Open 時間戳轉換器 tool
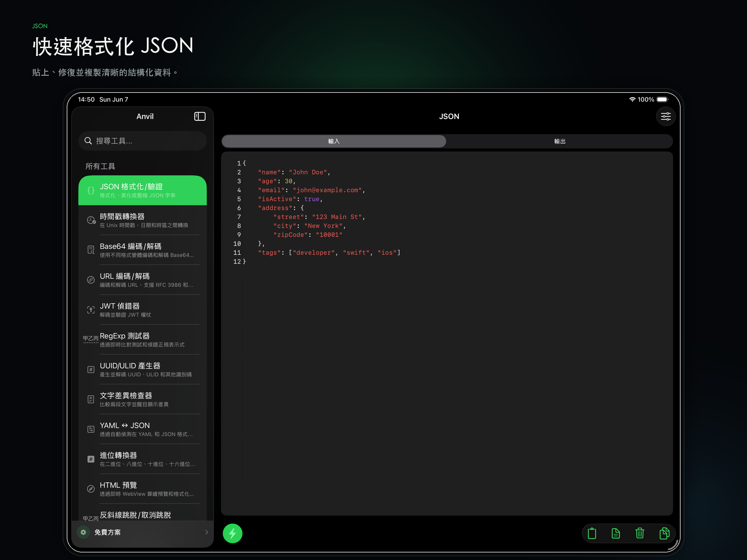 tap(143, 220)
